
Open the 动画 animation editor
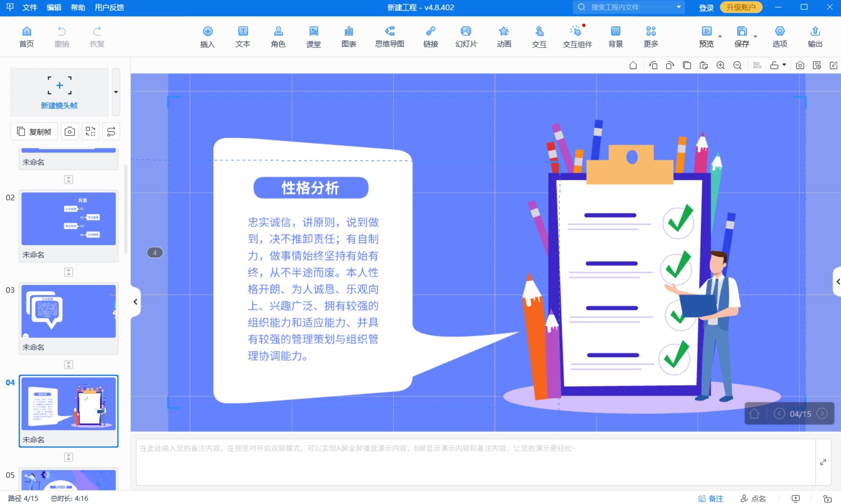point(504,37)
